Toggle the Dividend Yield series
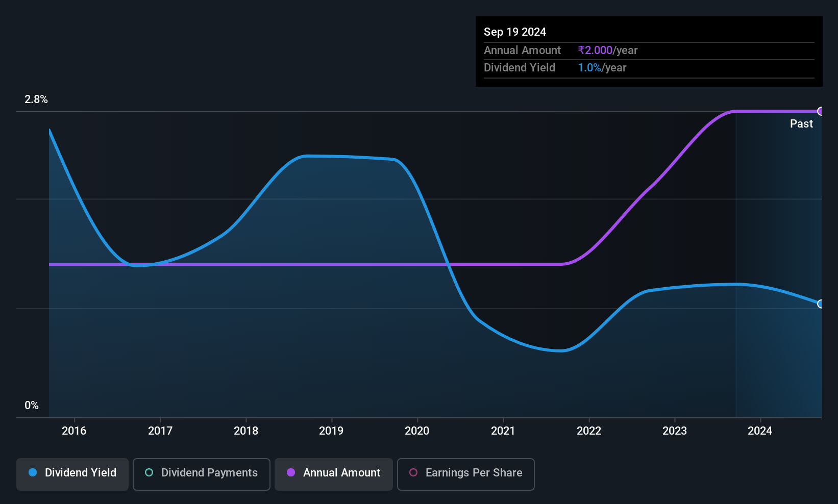This screenshot has height=504, width=838. 72,474
